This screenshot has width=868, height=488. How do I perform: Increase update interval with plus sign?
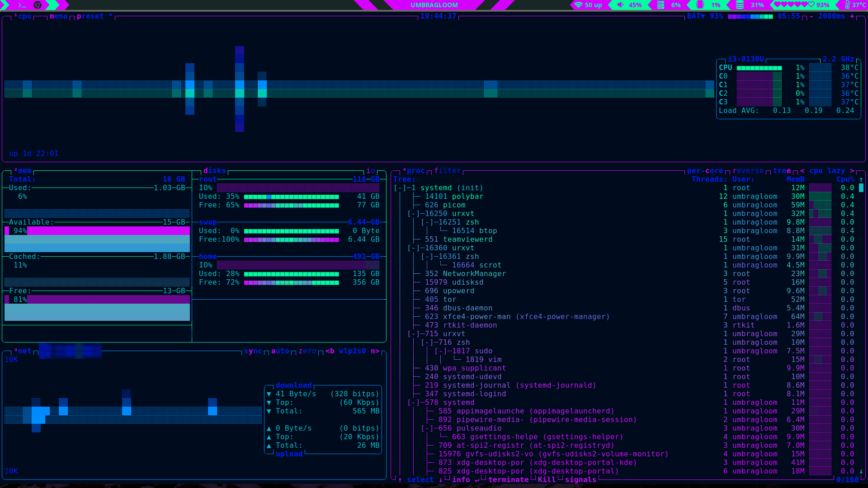click(x=852, y=16)
